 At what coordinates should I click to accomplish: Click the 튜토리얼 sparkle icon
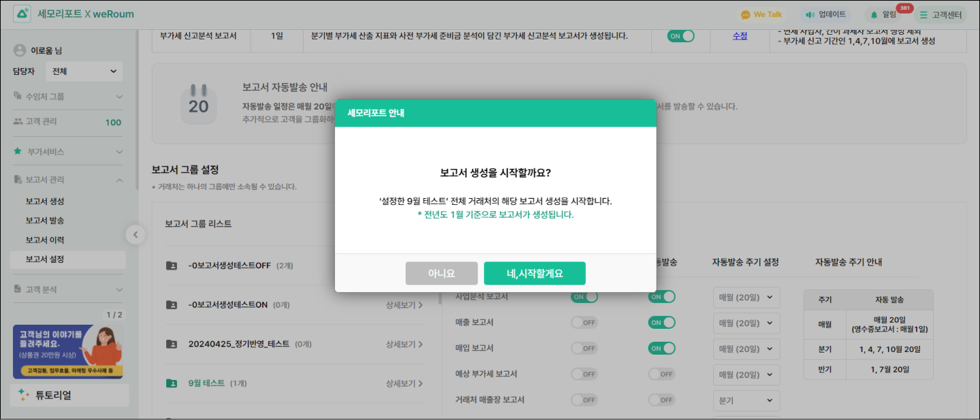23,395
